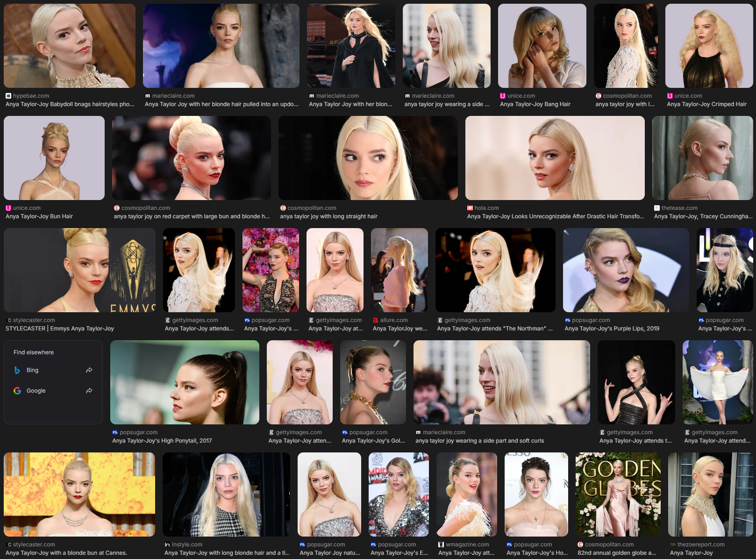This screenshot has height=559, width=756.
Task: Click stylecaster favicon above the Emmys caption
Action: point(8,320)
